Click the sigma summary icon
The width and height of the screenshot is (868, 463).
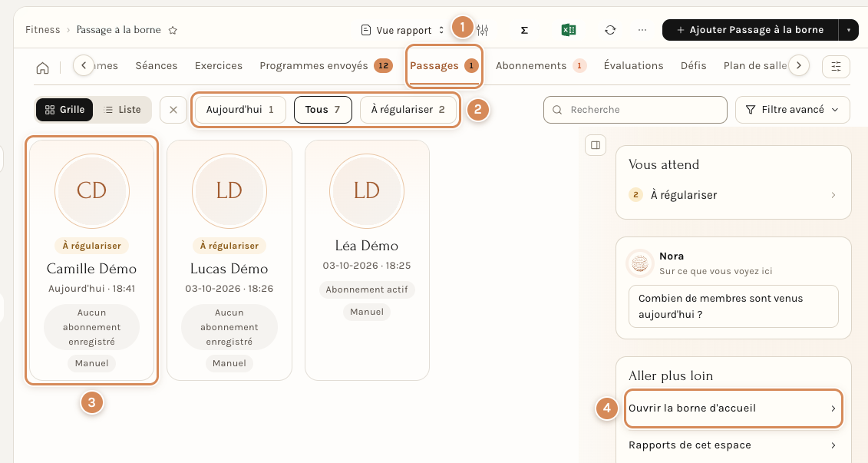[524, 30]
